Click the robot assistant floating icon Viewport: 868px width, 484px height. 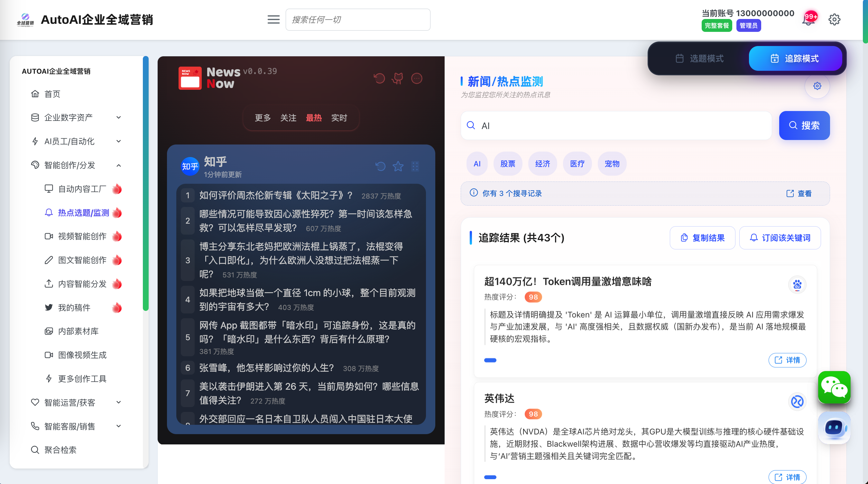(x=834, y=428)
